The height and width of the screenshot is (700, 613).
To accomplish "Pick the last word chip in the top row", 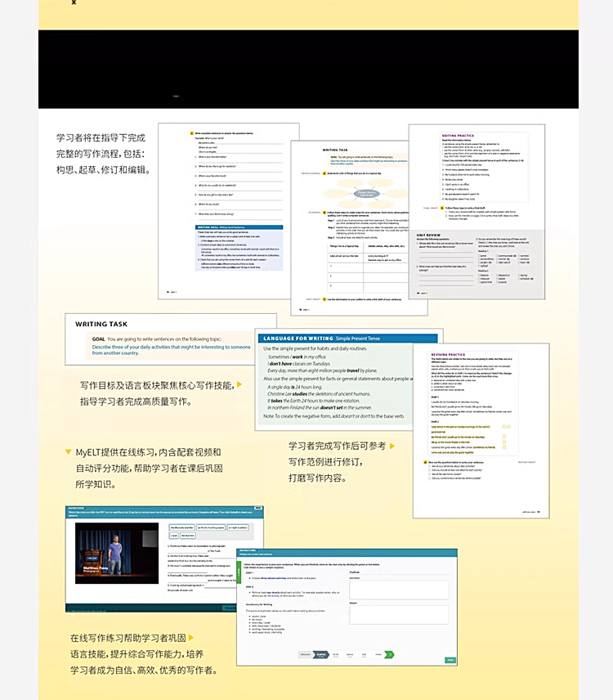I will [238, 527].
